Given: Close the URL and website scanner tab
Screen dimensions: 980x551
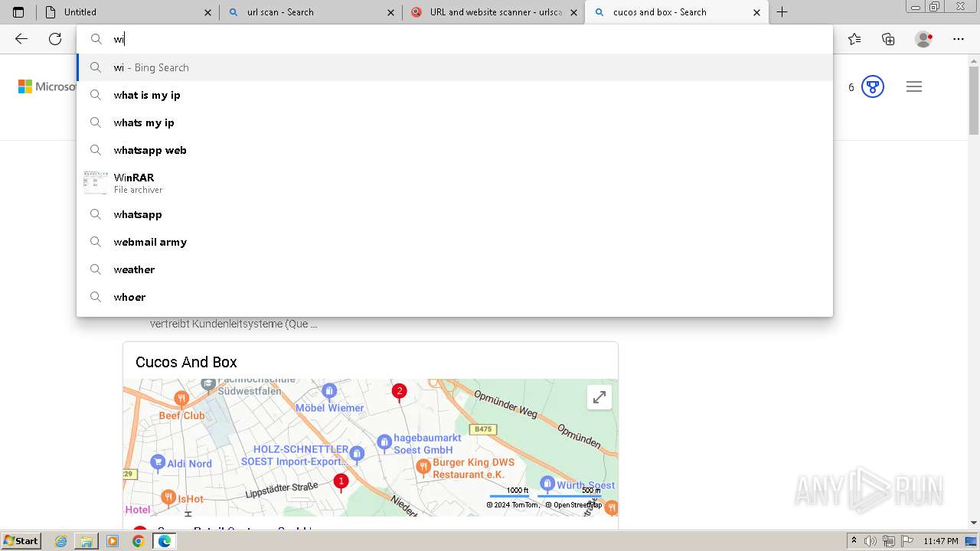Looking at the screenshot, I should point(574,12).
